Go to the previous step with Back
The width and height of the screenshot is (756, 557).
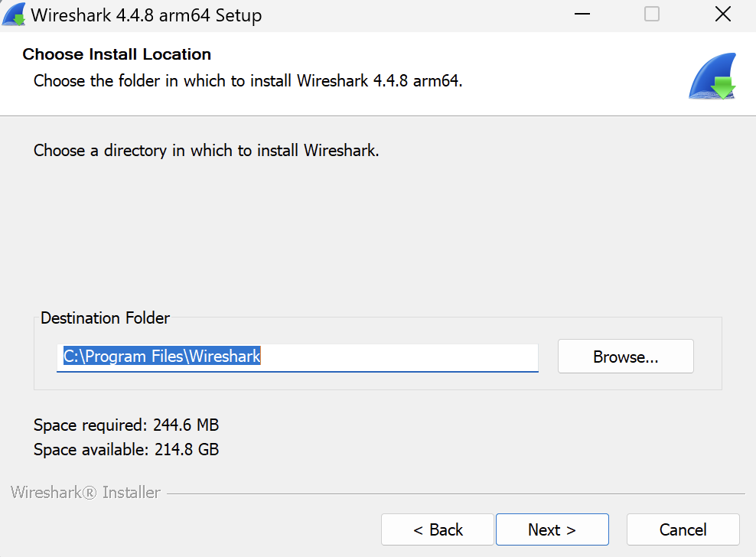click(438, 529)
